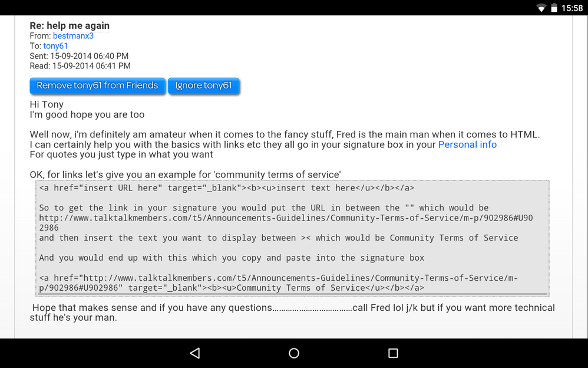Tap the Android back navigation icon
This screenshot has width=588, height=368.
point(194,353)
